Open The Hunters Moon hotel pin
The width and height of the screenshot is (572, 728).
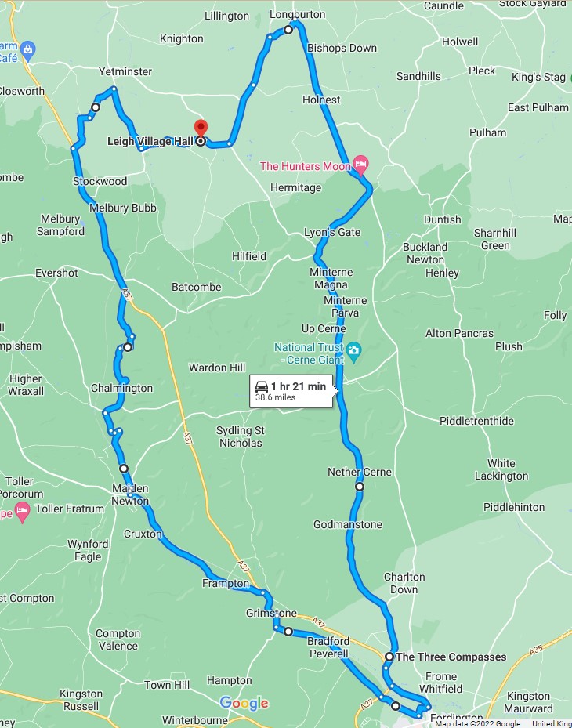[360, 164]
